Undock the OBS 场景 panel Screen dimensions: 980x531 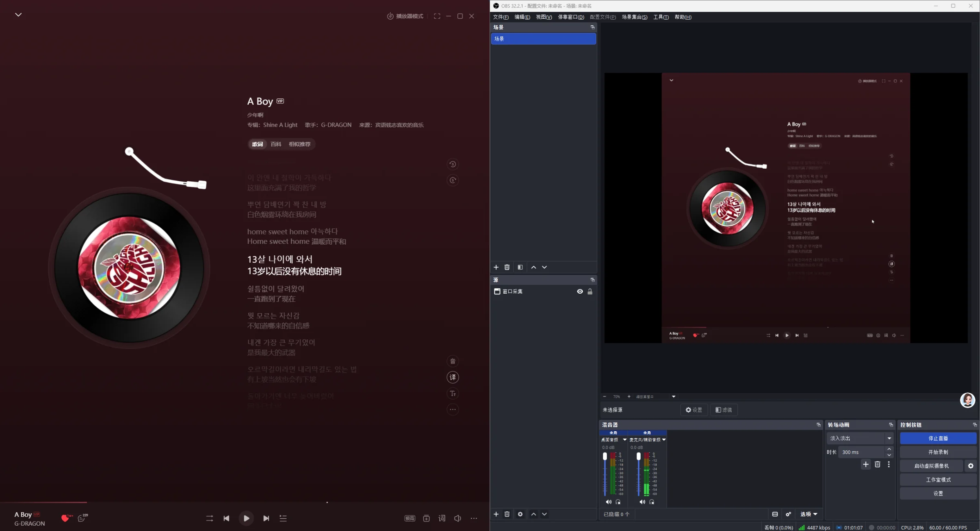pos(592,27)
